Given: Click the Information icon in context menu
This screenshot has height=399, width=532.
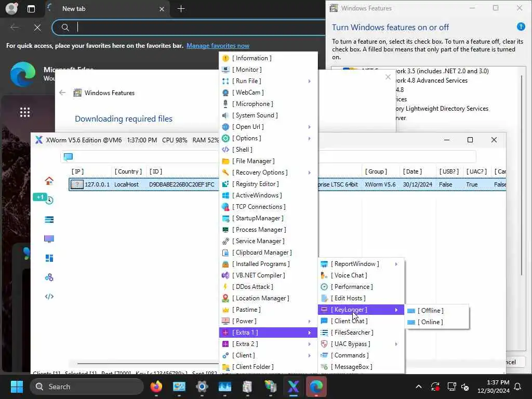Looking at the screenshot, I should click(225, 58).
